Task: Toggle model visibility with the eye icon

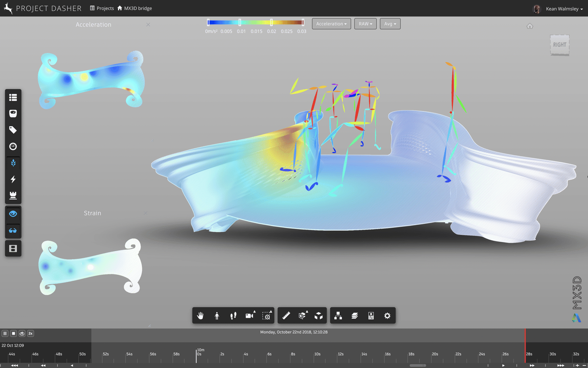Action: 13,214
